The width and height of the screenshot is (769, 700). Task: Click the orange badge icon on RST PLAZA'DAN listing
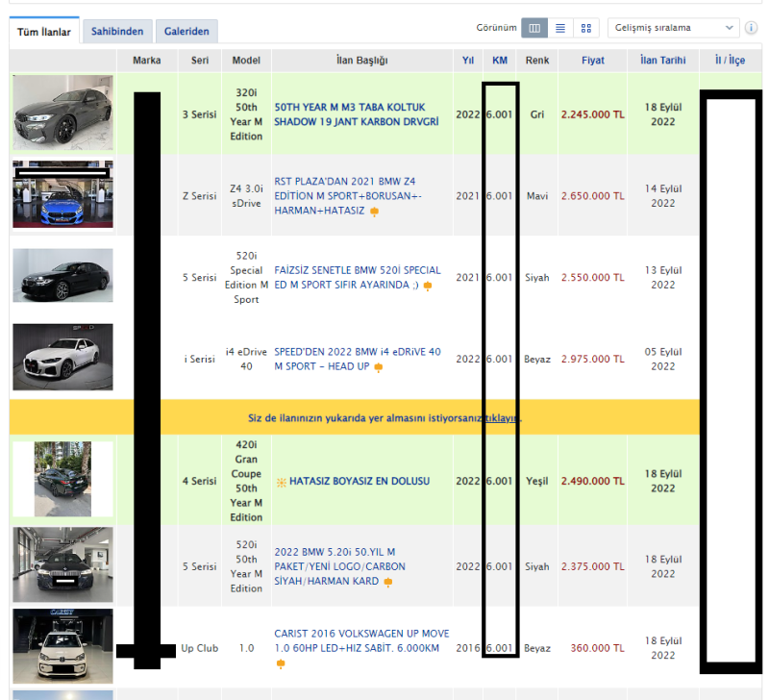[374, 212]
